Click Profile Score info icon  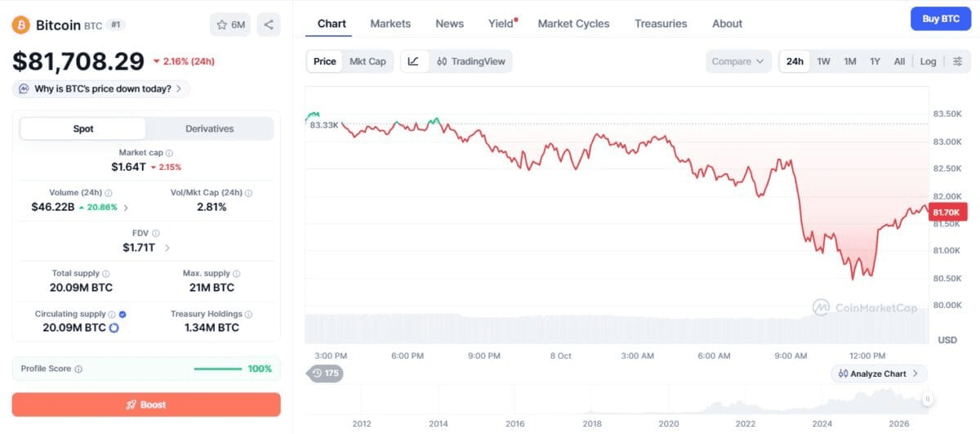tap(78, 369)
